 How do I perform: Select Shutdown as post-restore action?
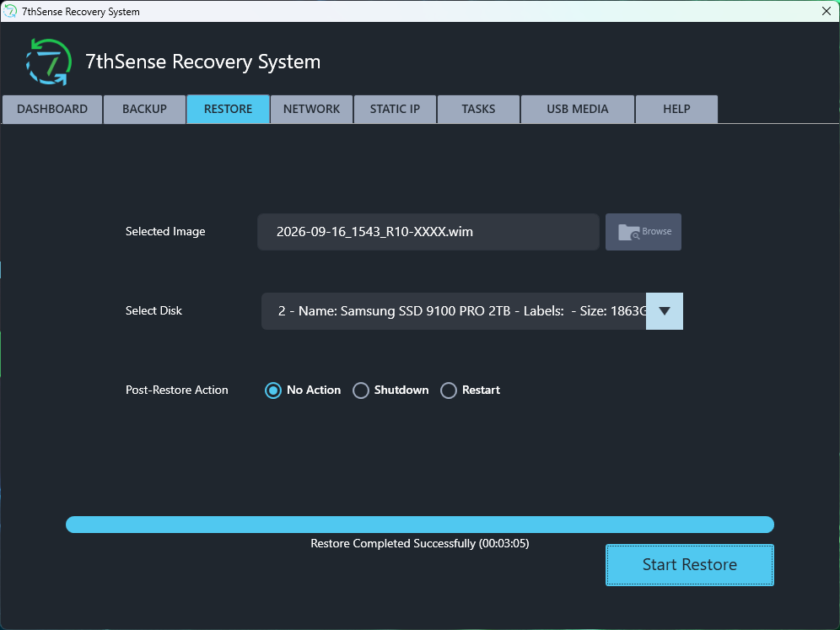[391, 390]
